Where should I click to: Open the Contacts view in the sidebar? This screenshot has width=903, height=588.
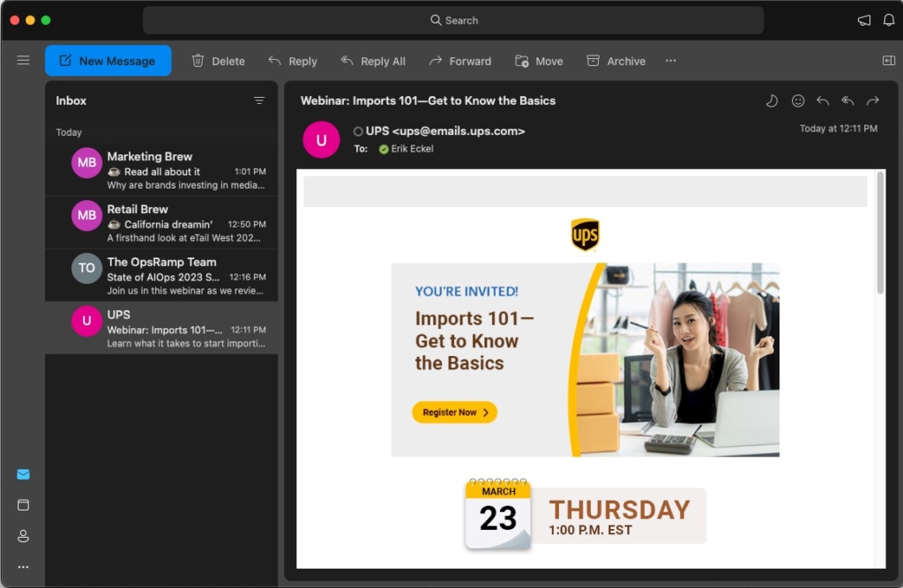point(23,535)
